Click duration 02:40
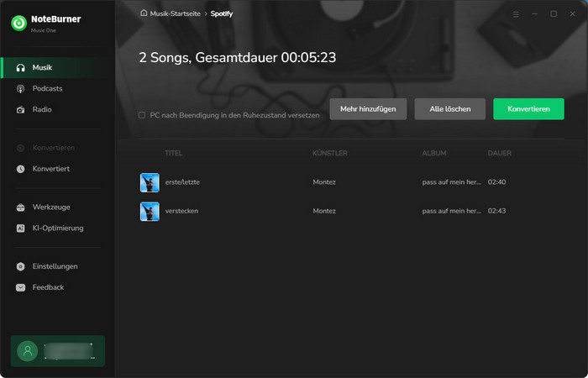Screen dimensions: 588x378 pyautogui.click(x=497, y=182)
